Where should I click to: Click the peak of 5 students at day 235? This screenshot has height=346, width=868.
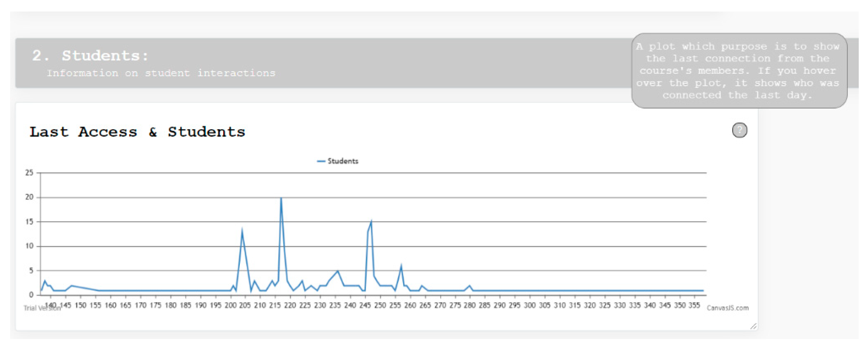pyautogui.click(x=338, y=271)
